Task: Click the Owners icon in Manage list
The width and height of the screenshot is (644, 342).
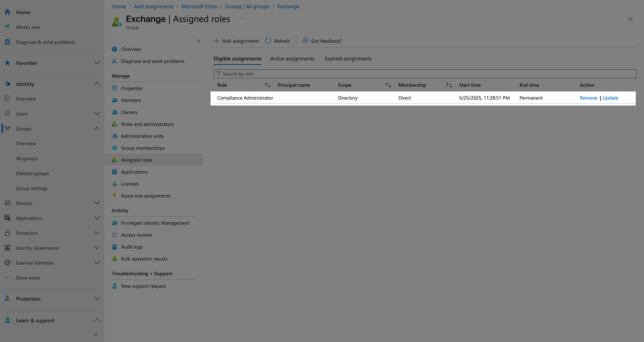Action: [x=114, y=112]
